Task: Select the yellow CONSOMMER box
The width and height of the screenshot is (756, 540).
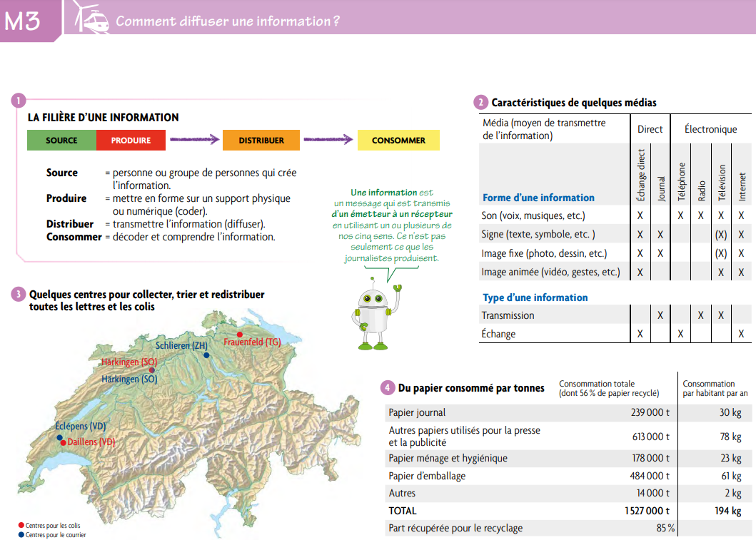Action: point(399,141)
